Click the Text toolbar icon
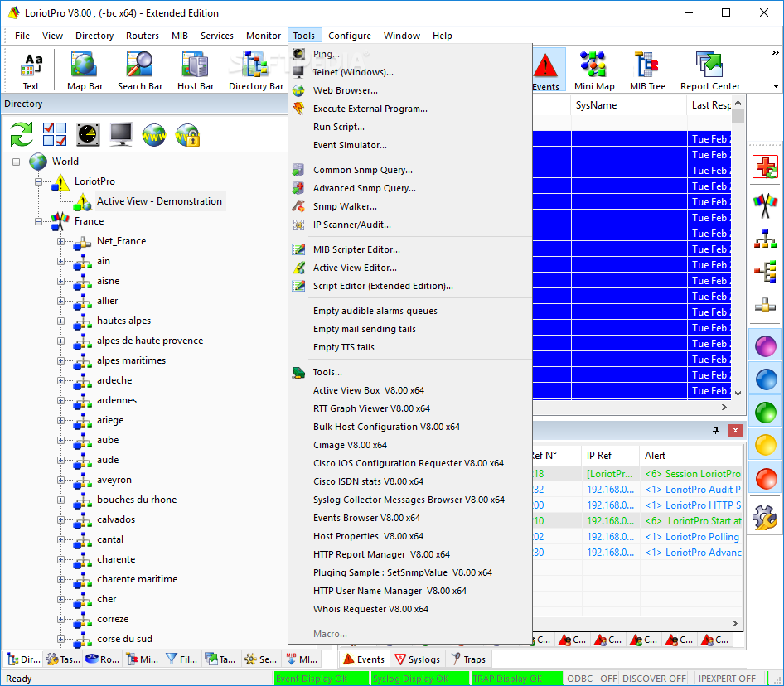Screen dimensions: 784x686 click(x=31, y=70)
